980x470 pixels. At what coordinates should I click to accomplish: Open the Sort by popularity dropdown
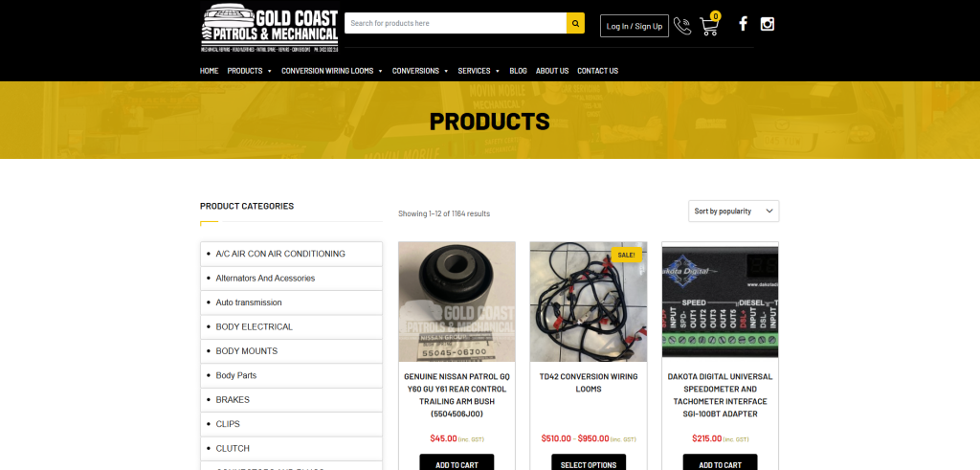[733, 212]
